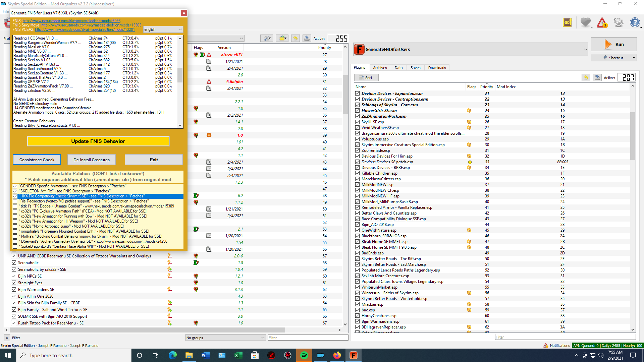The height and width of the screenshot is (362, 644).
Task: Click the Consistence Check button
Action: pos(37,160)
